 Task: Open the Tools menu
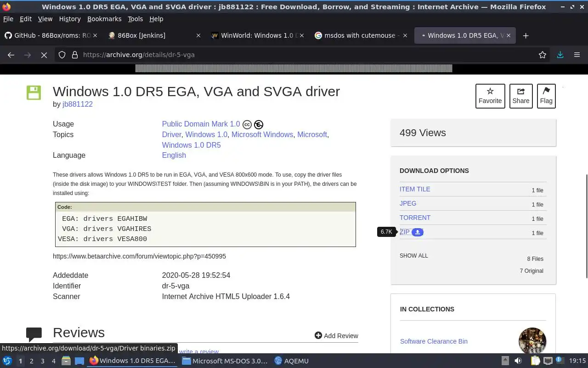pos(135,19)
